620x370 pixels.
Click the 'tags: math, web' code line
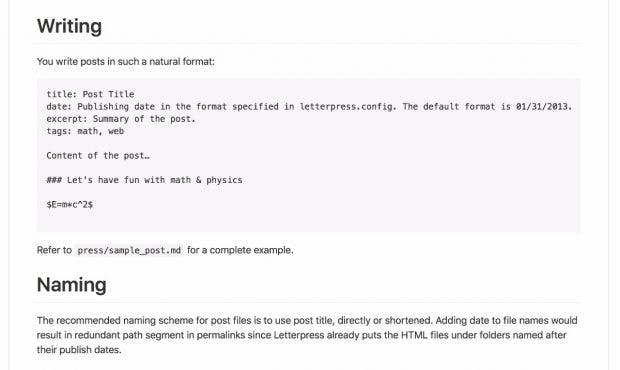85,131
